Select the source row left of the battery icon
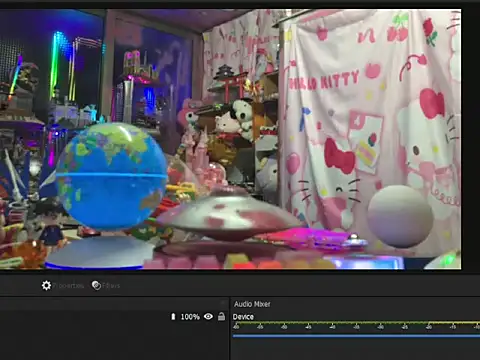The image size is (480, 360). point(83,317)
